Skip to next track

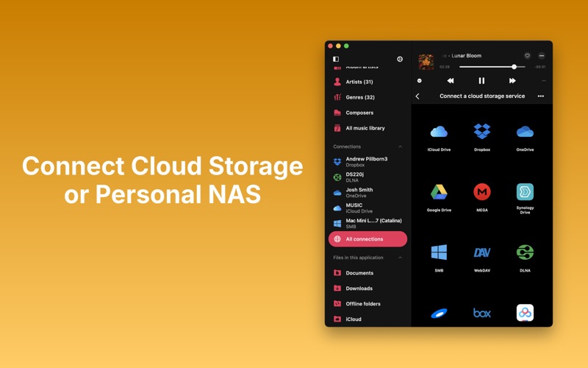tap(512, 81)
